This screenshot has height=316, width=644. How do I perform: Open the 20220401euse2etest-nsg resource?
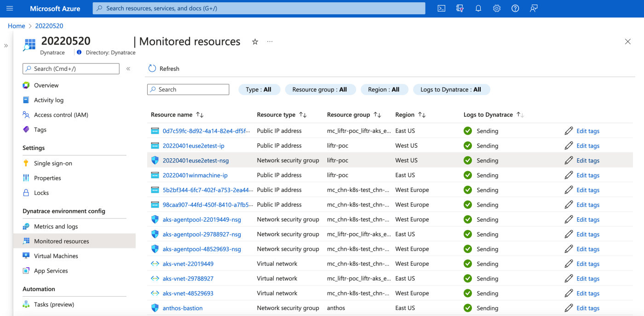196,160
